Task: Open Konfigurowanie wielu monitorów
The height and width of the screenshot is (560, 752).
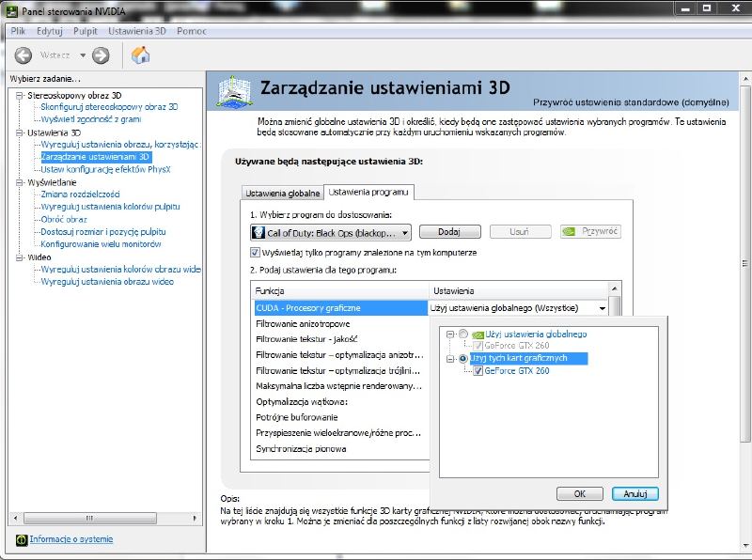Action: click(101, 244)
